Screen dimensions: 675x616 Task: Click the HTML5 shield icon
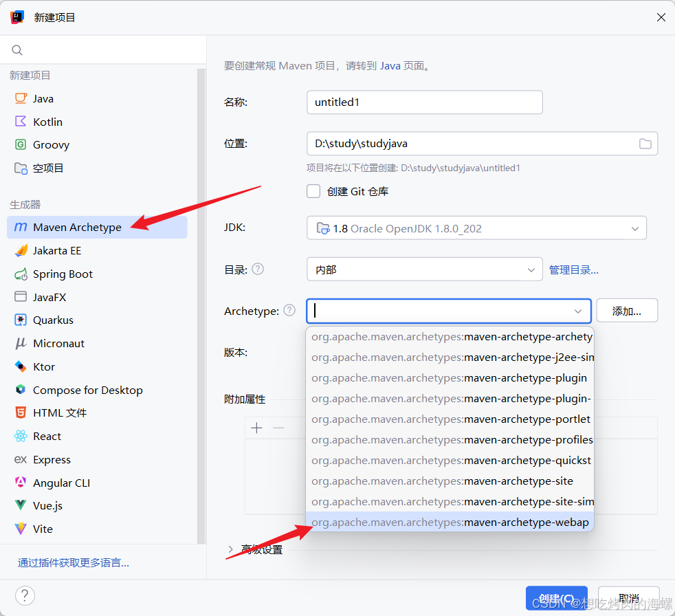coord(21,412)
